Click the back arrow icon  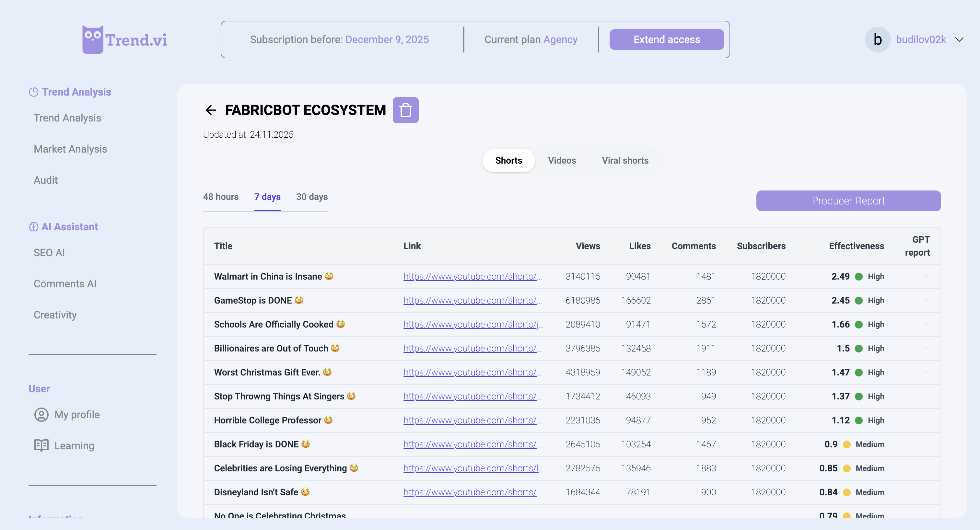click(210, 110)
